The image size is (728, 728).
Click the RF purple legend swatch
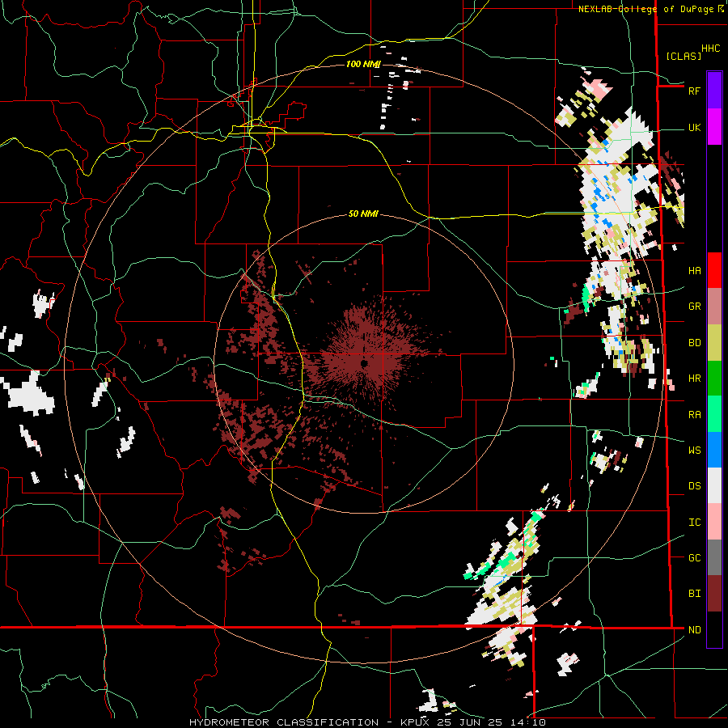coord(714,91)
